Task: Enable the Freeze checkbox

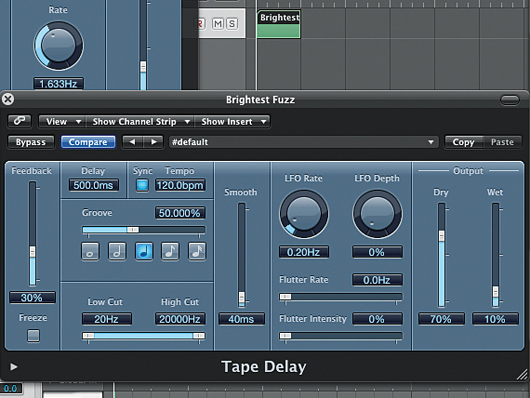Action: (x=33, y=335)
